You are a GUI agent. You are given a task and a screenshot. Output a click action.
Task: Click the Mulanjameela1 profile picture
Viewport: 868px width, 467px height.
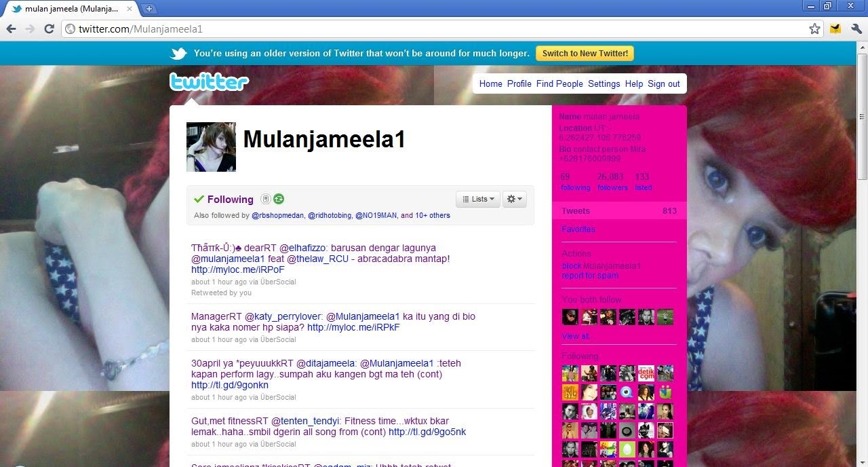pyautogui.click(x=211, y=147)
